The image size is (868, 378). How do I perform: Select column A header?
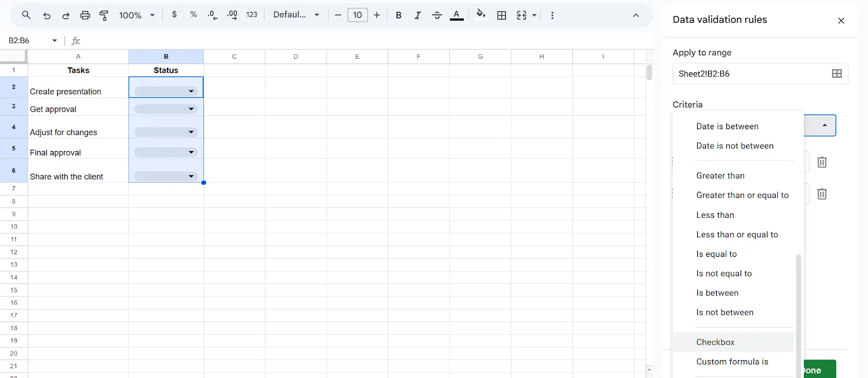pos(78,56)
